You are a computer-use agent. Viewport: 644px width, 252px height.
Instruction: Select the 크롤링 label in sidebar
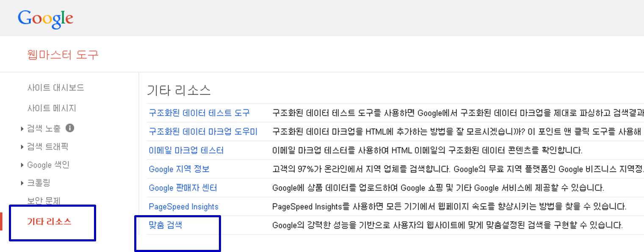point(39,183)
